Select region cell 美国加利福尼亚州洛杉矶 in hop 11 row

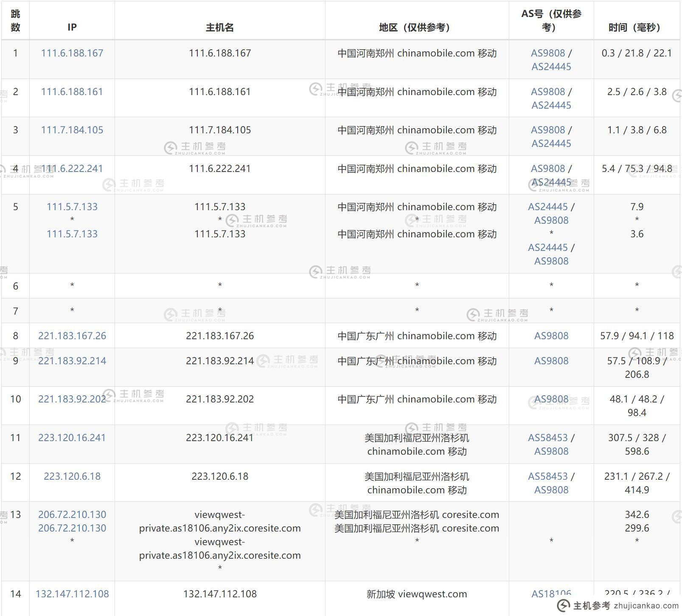pos(417,444)
